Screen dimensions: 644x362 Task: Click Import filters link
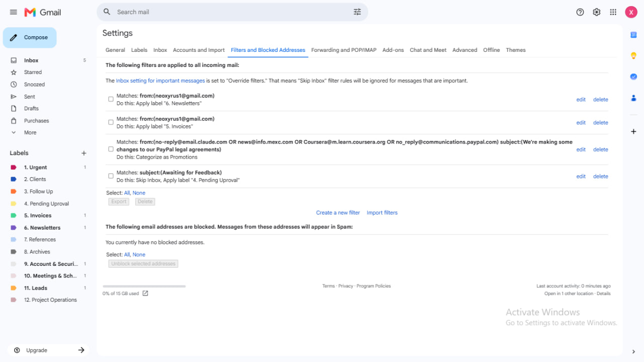point(382,212)
